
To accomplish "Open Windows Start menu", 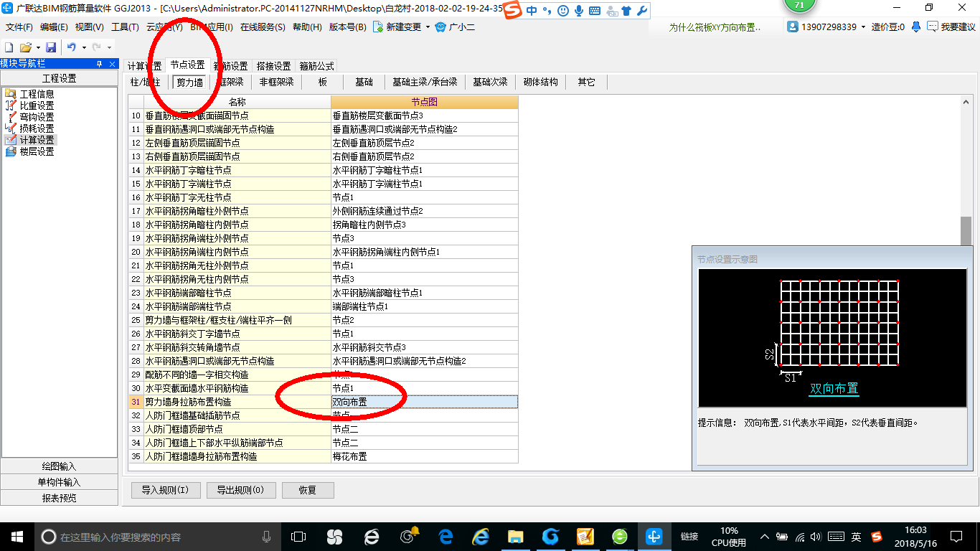I will (x=17, y=537).
